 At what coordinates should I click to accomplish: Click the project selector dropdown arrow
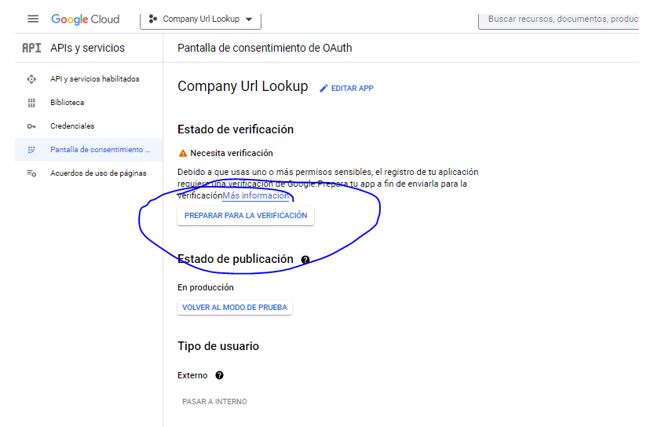pyautogui.click(x=249, y=19)
